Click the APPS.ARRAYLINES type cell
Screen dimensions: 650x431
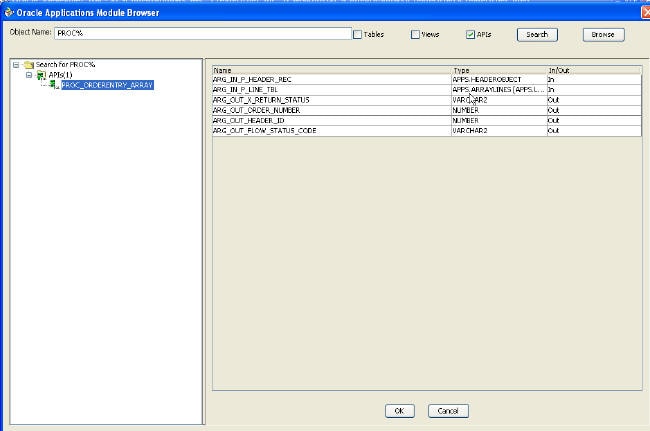[499, 90]
